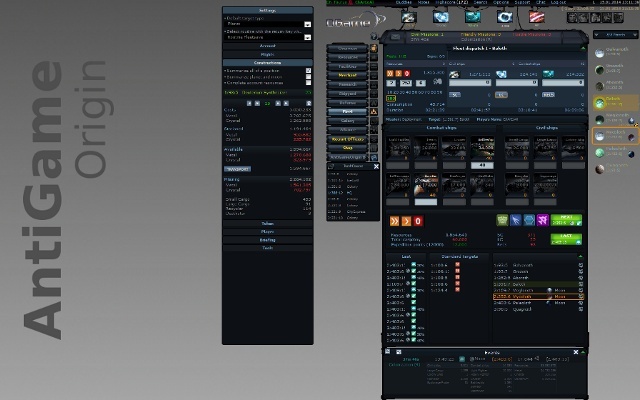Click the red zero reset icon near bottom
Screen dimensions: 640x400
pos(416,221)
